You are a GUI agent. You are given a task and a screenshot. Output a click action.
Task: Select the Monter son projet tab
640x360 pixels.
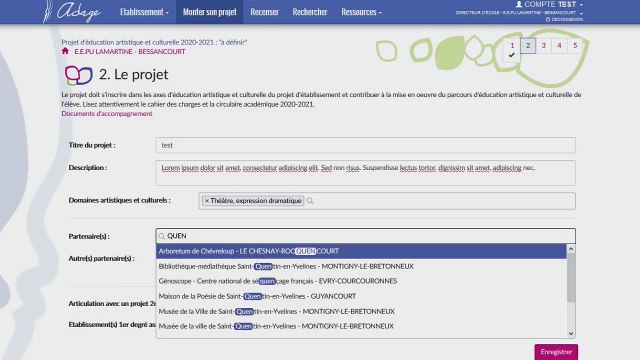click(210, 12)
